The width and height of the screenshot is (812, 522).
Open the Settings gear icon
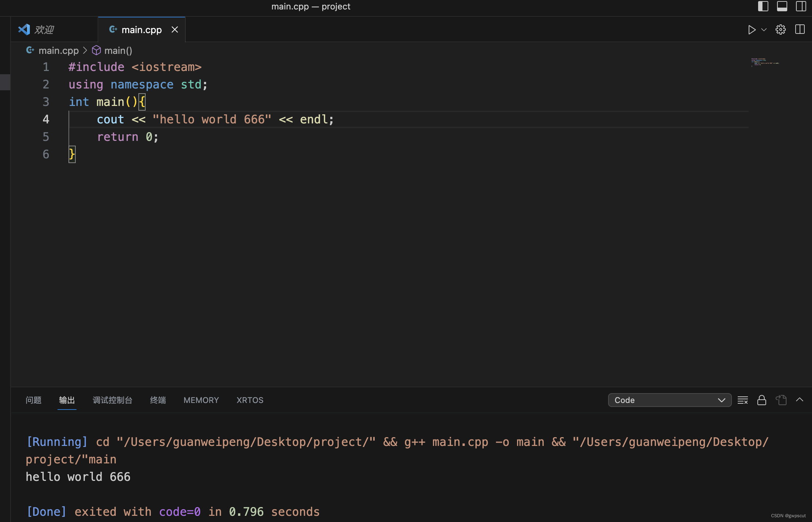(x=780, y=29)
